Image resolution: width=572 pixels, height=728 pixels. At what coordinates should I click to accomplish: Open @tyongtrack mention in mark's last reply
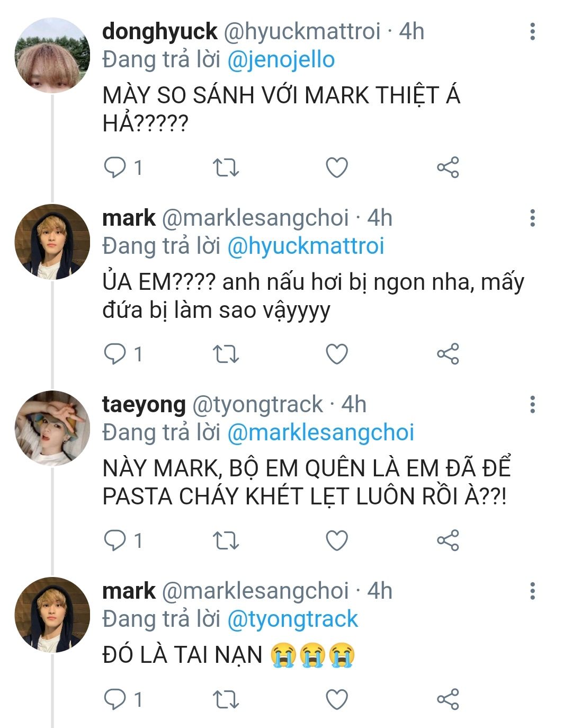pyautogui.click(x=292, y=619)
